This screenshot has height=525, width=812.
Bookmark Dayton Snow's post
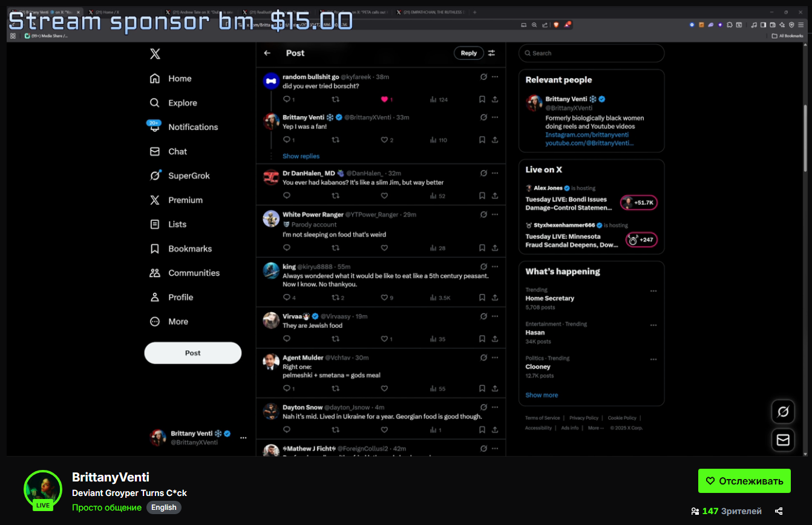[x=482, y=430]
